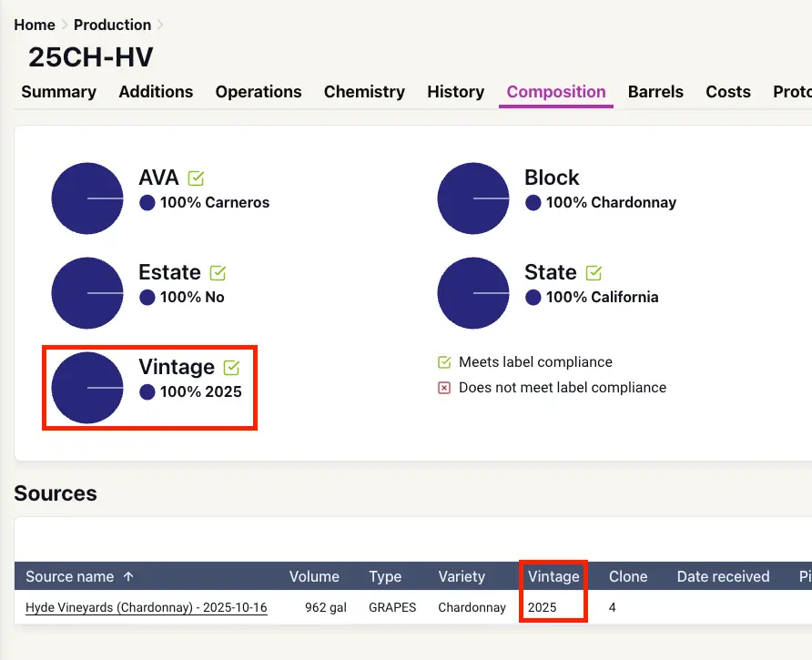The image size is (812, 660).
Task: Click the red X non-compliance legend icon
Action: click(x=444, y=388)
